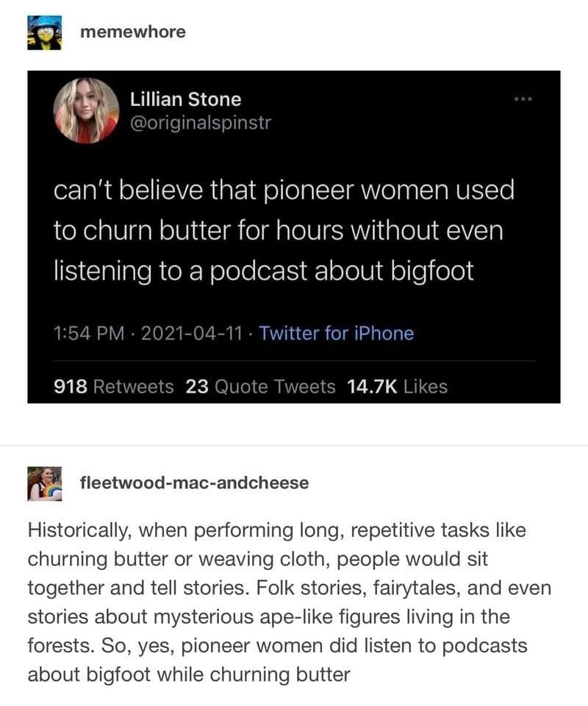Click the 1:54 PM timestamp
The image size is (588, 706).
tap(85, 334)
